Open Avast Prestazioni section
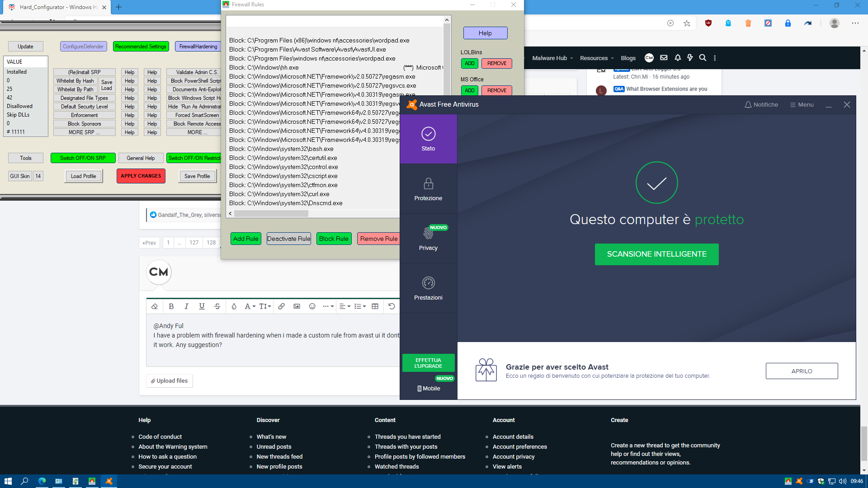 pyautogui.click(x=428, y=288)
